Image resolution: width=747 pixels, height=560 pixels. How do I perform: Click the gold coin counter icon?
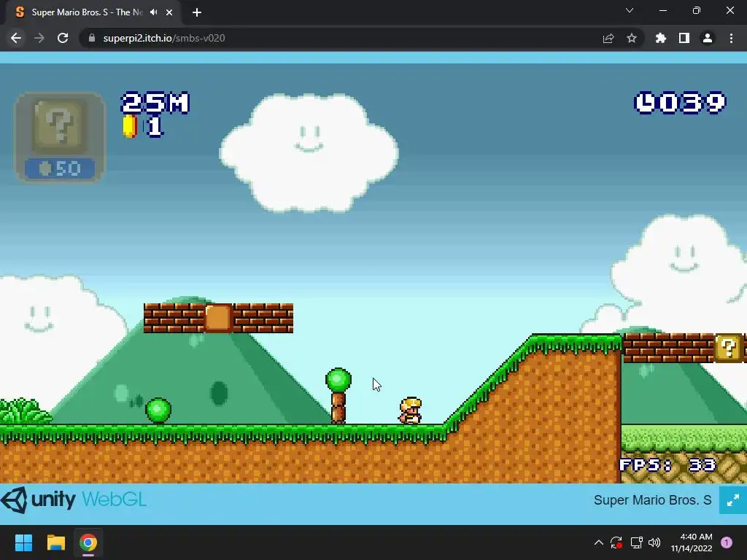(130, 126)
